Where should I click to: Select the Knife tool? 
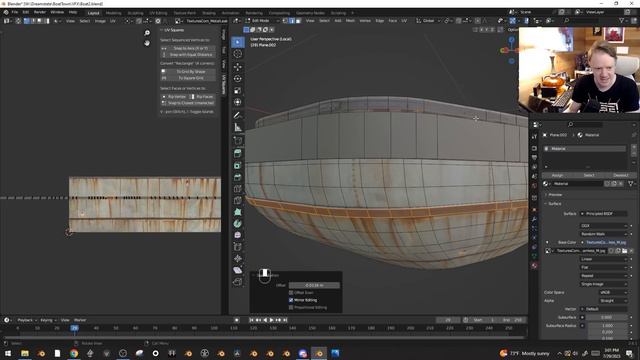[x=238, y=200]
